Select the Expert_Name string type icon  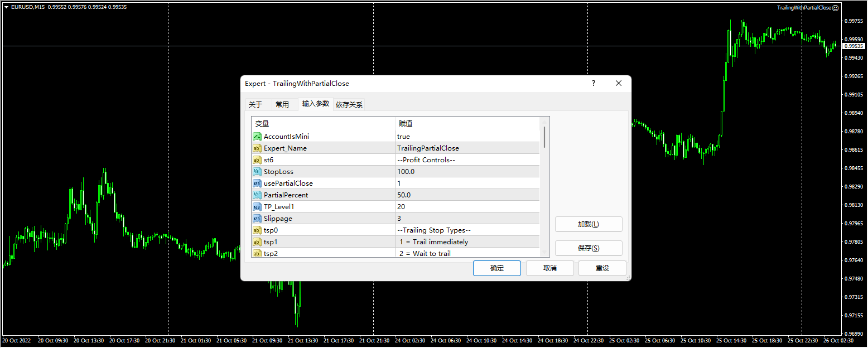click(x=257, y=148)
